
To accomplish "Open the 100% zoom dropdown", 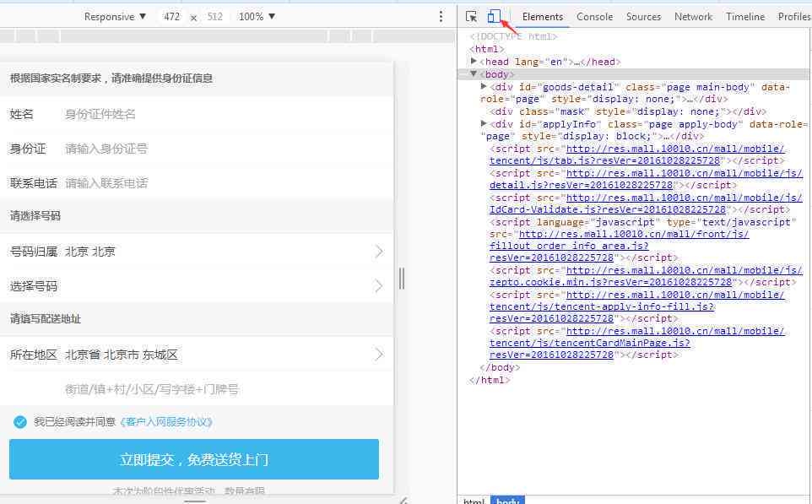I will pos(257,17).
